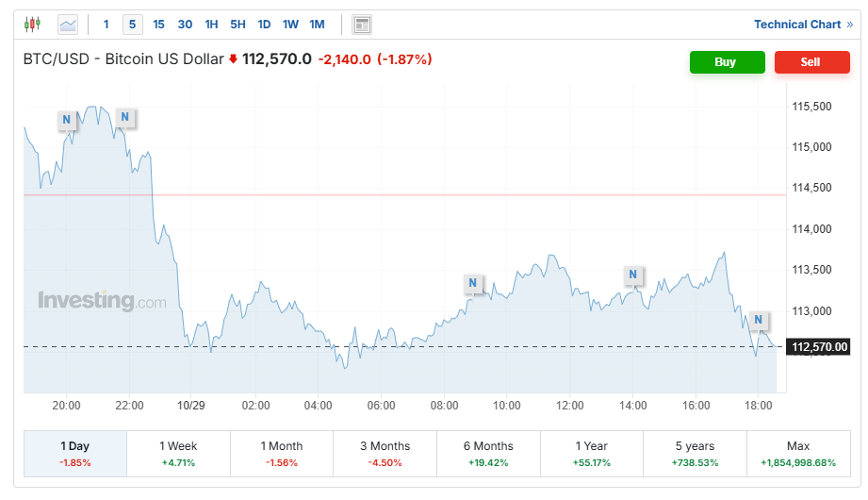Show the Max time range tab
868x500 pixels.
tap(797, 454)
